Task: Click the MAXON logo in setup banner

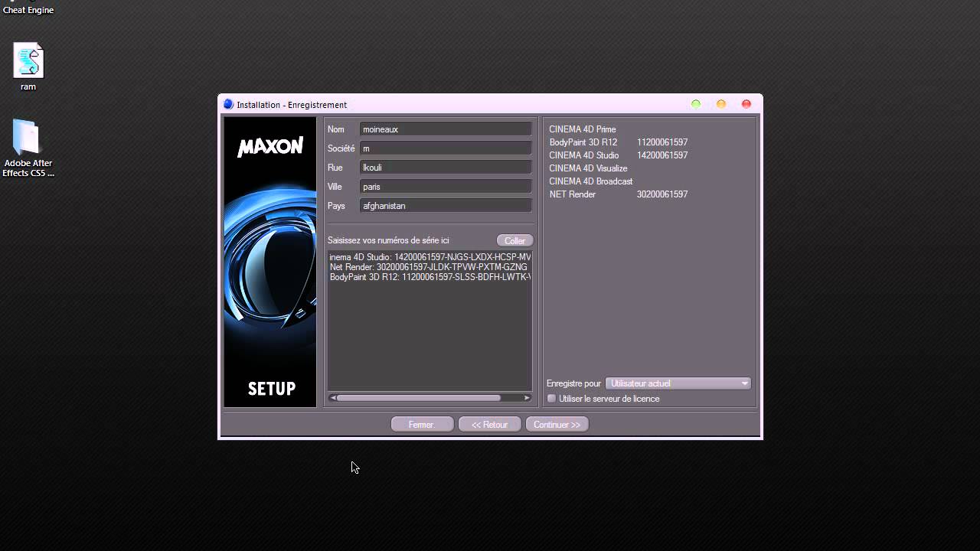Action: point(270,146)
